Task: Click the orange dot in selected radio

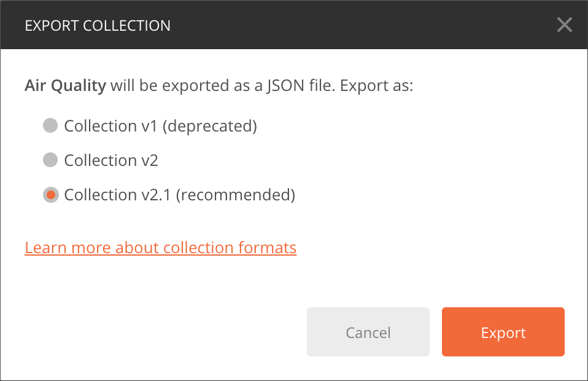Action: (50, 195)
